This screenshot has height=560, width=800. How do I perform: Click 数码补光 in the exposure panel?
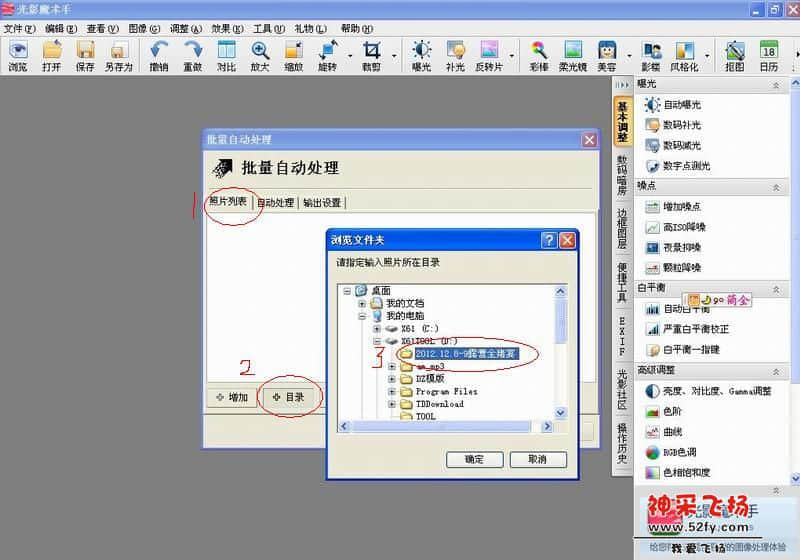(x=672, y=125)
